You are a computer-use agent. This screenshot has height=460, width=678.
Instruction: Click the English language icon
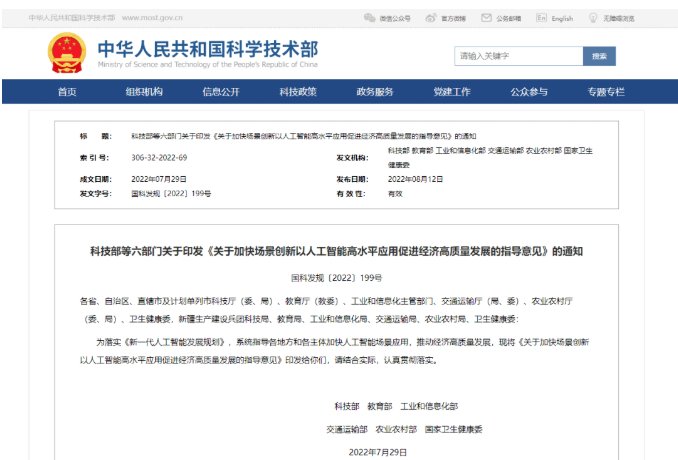[x=541, y=18]
